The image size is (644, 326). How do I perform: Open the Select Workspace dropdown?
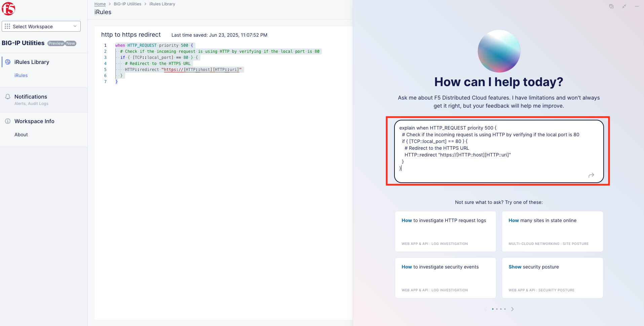tap(41, 26)
